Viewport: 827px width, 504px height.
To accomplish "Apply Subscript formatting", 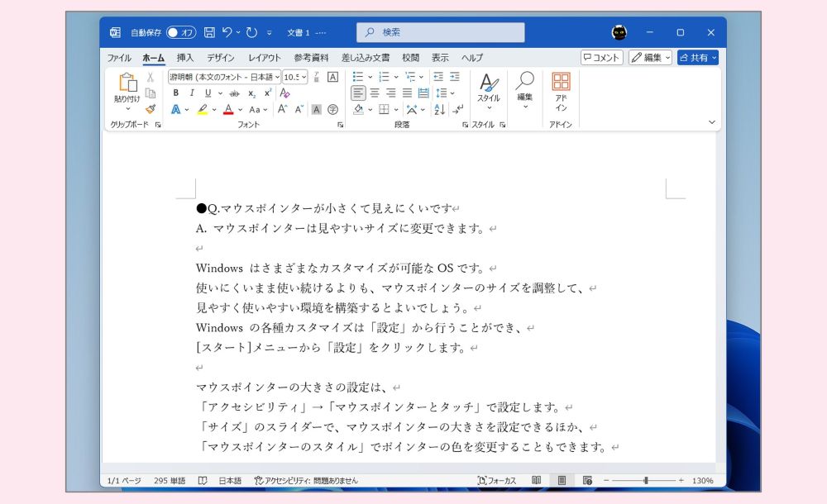I will pos(252,93).
